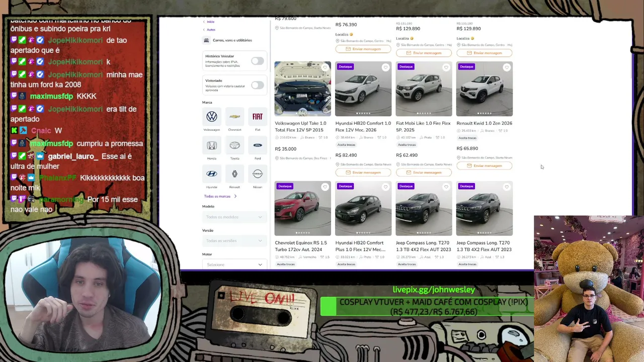View the black Hyundai HB20 photo
This screenshot has height=362, width=644.
[x=363, y=209]
